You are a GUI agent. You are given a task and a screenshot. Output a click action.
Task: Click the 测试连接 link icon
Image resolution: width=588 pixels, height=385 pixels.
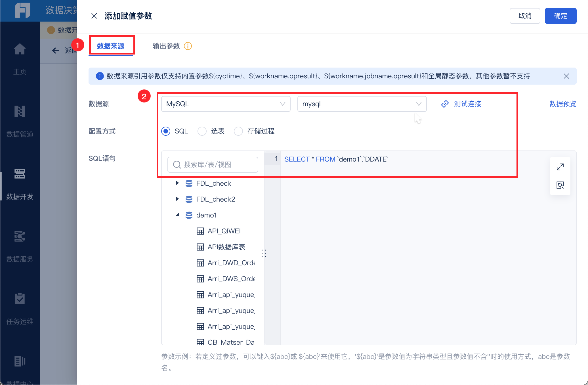tap(445, 104)
